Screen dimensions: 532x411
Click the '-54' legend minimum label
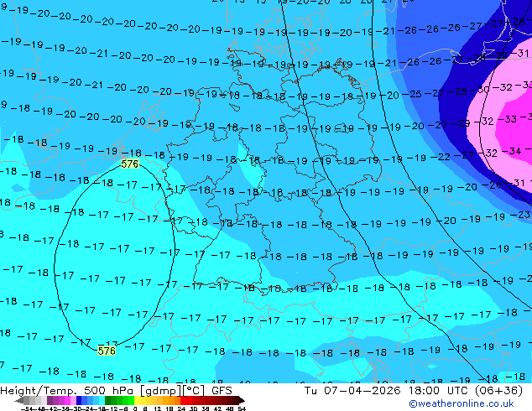click(x=27, y=408)
